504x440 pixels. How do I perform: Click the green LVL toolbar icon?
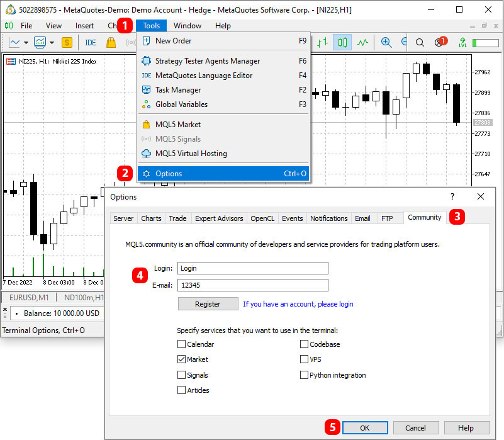coord(462,42)
